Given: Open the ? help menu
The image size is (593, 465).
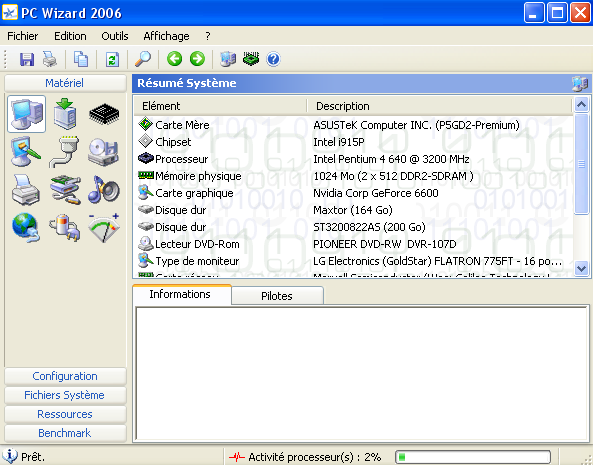Looking at the screenshot, I should pos(208,36).
